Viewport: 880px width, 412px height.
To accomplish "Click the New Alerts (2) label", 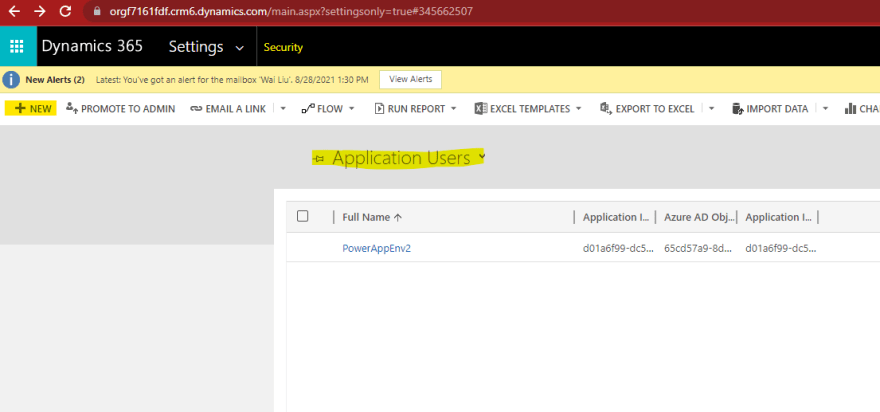I will pos(55,80).
